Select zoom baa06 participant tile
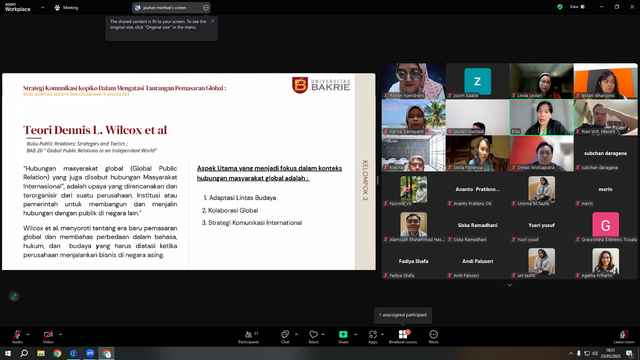 point(478,81)
